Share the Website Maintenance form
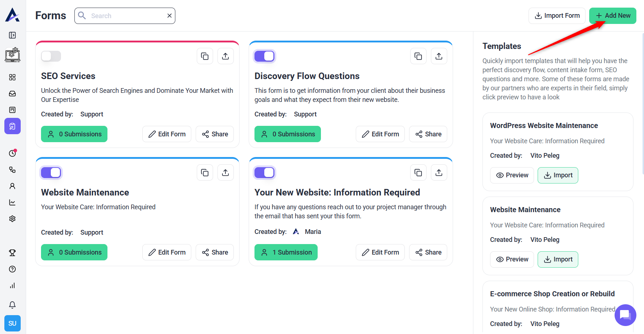Viewport: 644px width, 334px height. (215, 252)
